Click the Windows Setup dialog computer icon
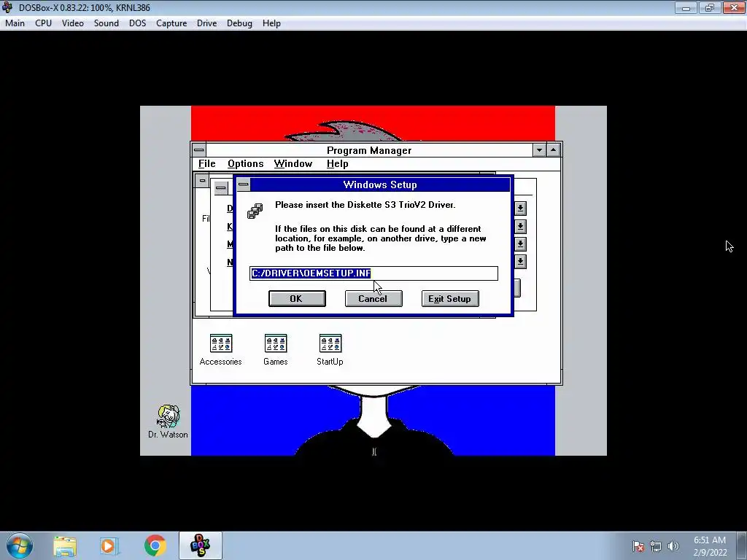 [255, 211]
